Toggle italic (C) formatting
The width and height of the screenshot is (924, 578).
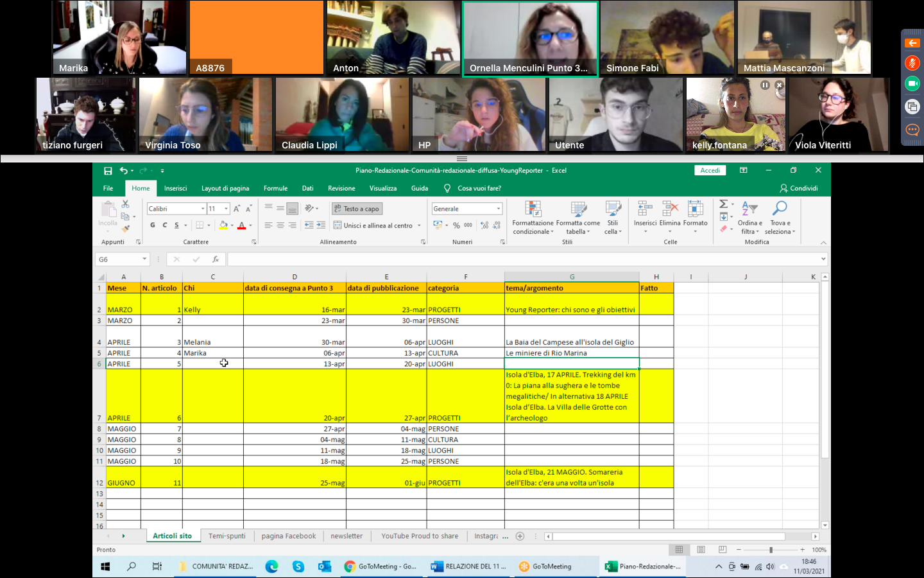(165, 225)
